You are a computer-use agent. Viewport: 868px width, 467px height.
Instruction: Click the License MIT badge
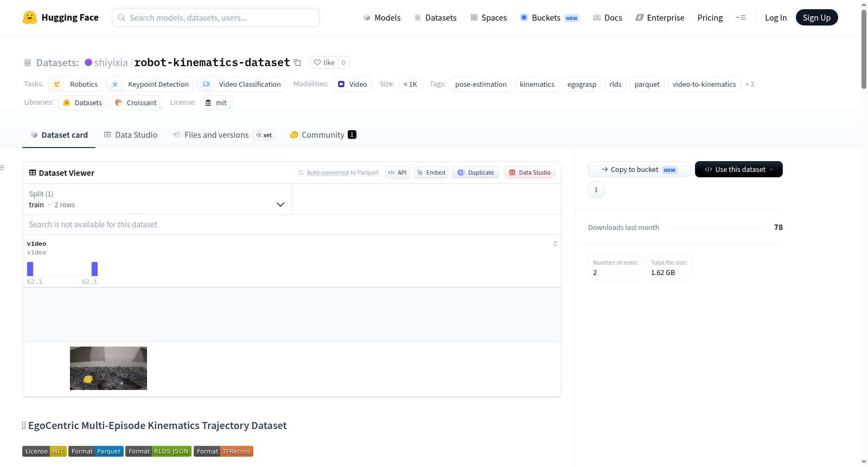44,451
